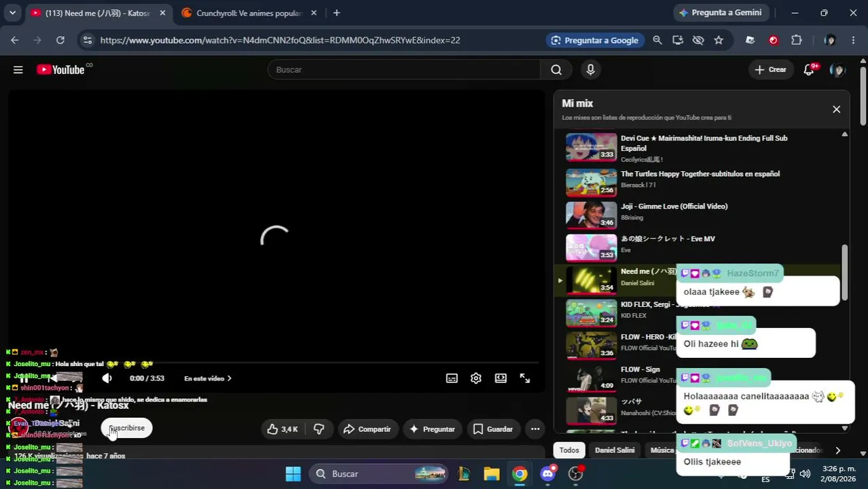Select the Daniel Salini filter chip

615,450
